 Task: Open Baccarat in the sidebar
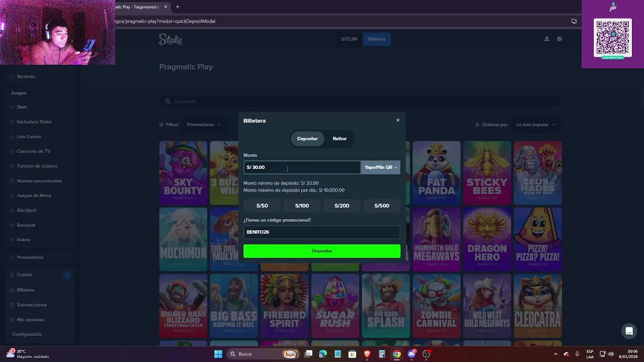[26, 225]
